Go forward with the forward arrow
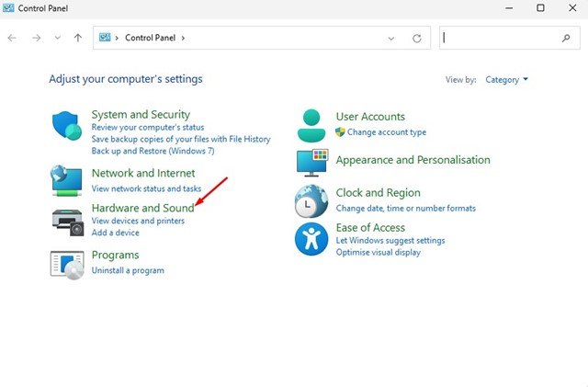 (x=37, y=38)
